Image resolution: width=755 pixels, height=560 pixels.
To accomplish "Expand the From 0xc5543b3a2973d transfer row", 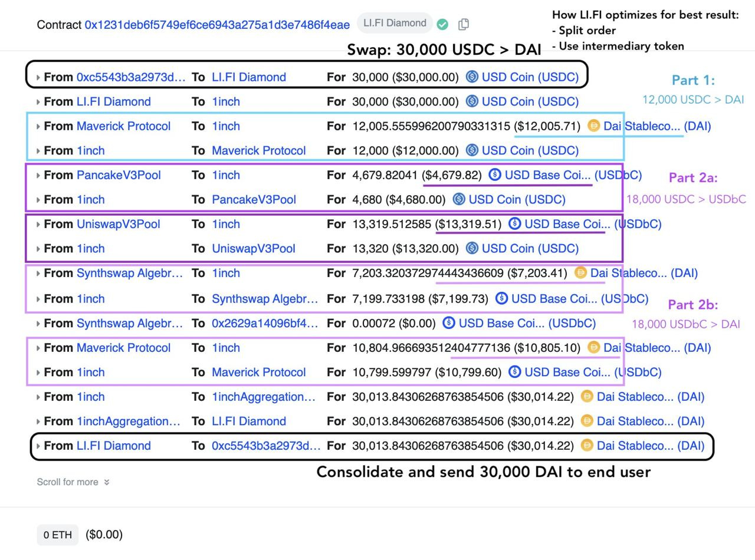I will pos(38,77).
